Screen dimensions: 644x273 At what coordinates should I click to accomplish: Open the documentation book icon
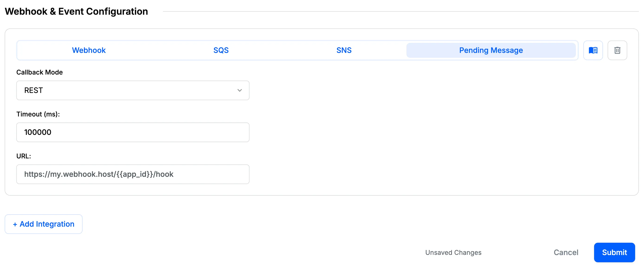pyautogui.click(x=593, y=50)
